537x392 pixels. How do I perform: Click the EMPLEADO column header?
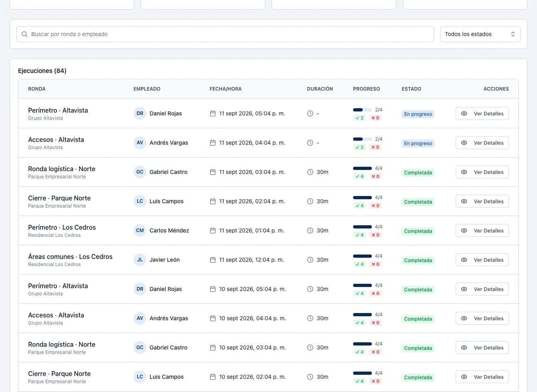(147, 89)
